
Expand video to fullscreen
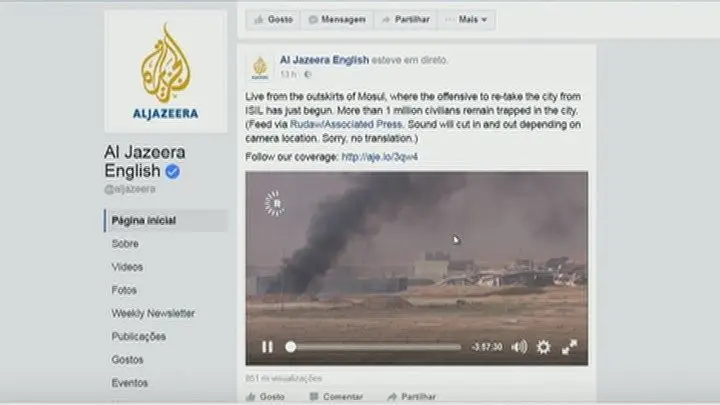click(x=569, y=347)
